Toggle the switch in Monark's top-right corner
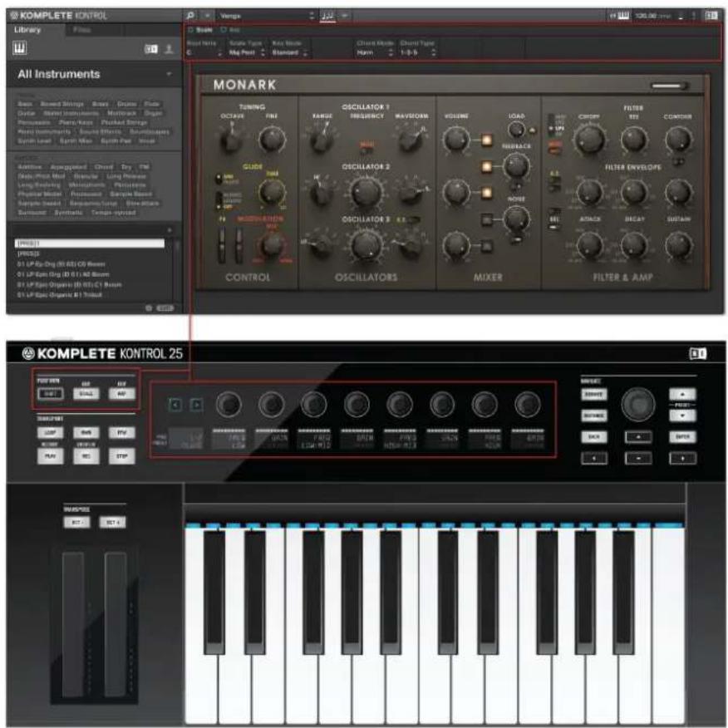 [670, 86]
